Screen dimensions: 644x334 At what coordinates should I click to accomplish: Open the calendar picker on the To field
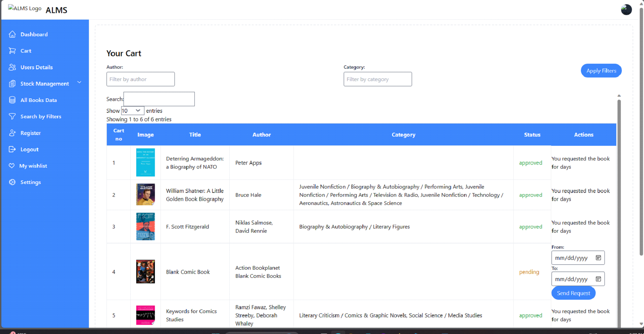pos(598,279)
